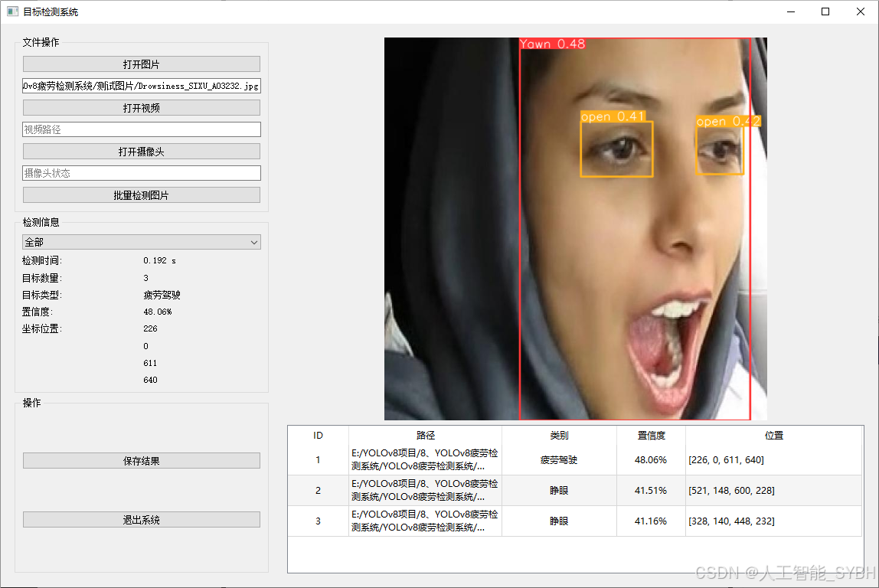Focus the image path field with Drowsiness_SIXU_A03232.jpg
Viewport: 879px width, 588px height.
coord(141,86)
